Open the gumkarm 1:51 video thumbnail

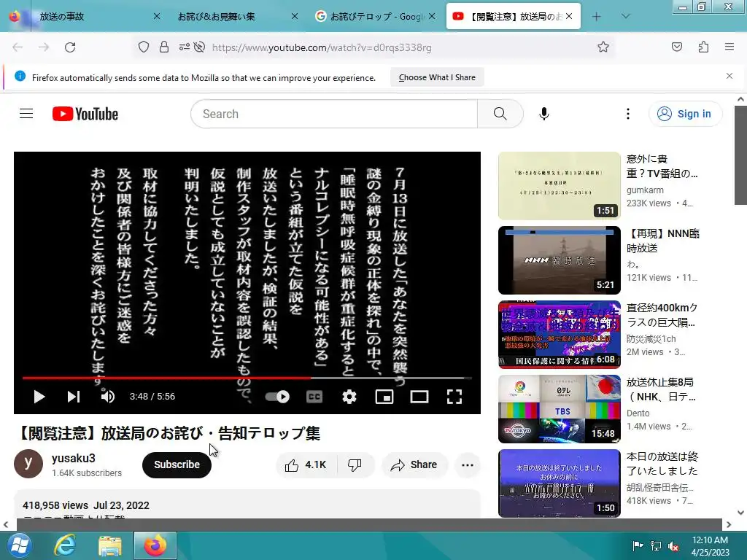[x=560, y=186]
